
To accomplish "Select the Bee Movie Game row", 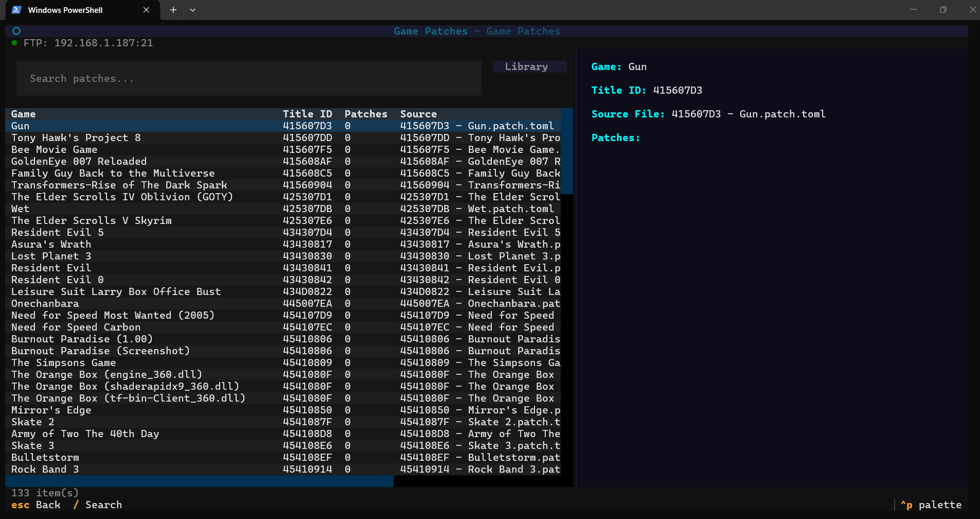I will pyautogui.click(x=283, y=149).
